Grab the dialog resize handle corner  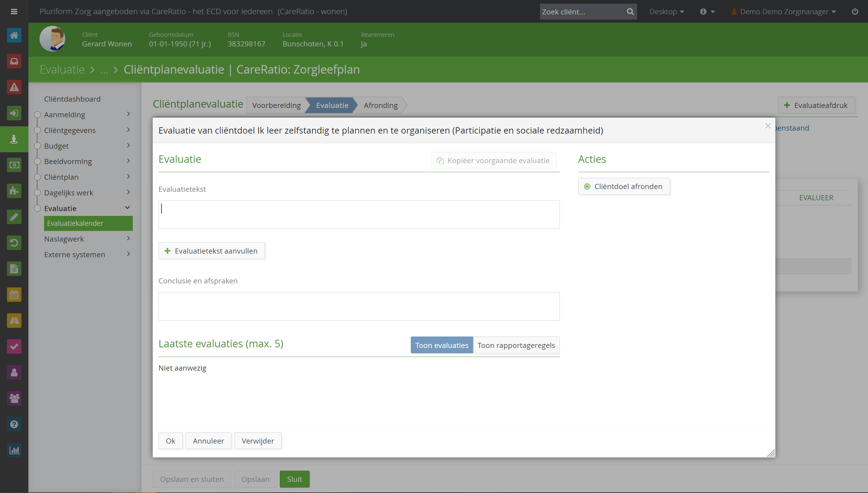point(771,453)
